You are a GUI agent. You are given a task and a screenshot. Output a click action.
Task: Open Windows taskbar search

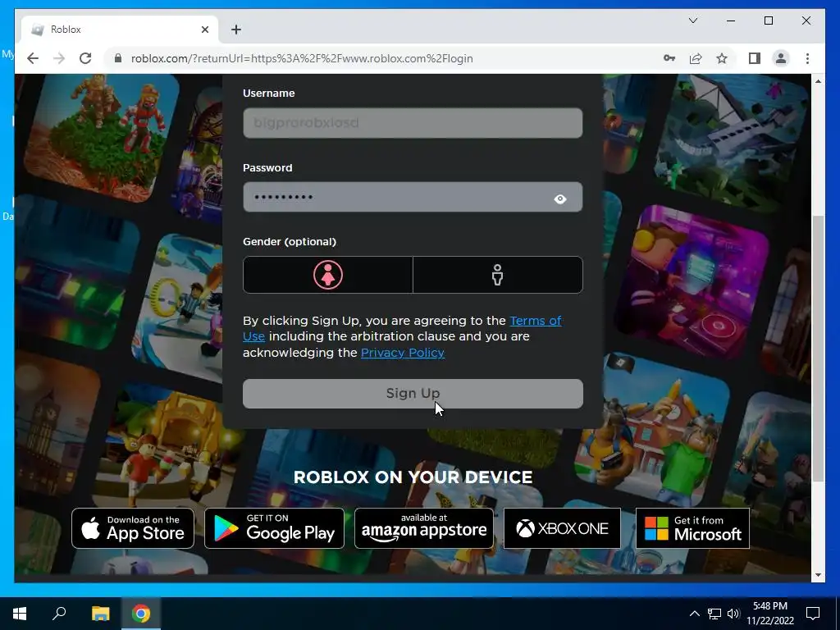pos(59,614)
